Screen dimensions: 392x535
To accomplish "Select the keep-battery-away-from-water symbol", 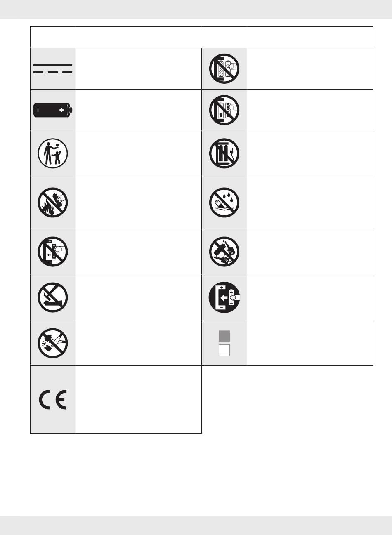I will click(224, 203).
